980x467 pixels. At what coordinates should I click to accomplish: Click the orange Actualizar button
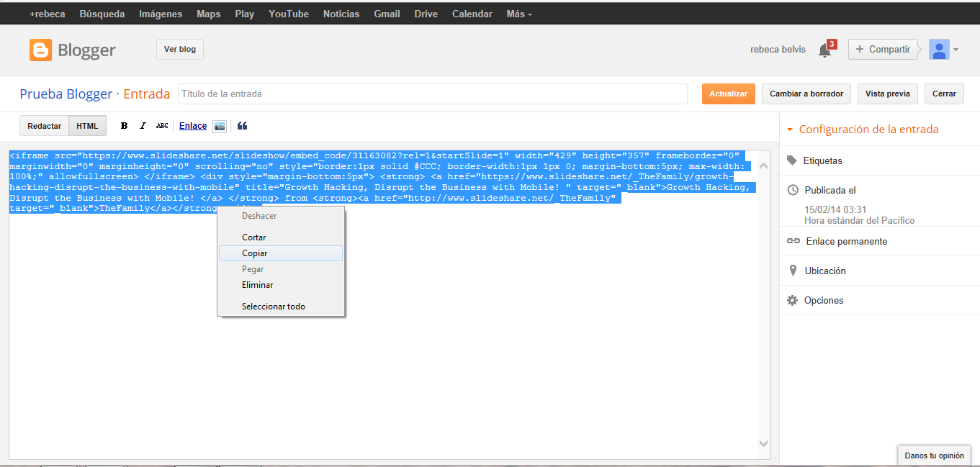tap(729, 94)
